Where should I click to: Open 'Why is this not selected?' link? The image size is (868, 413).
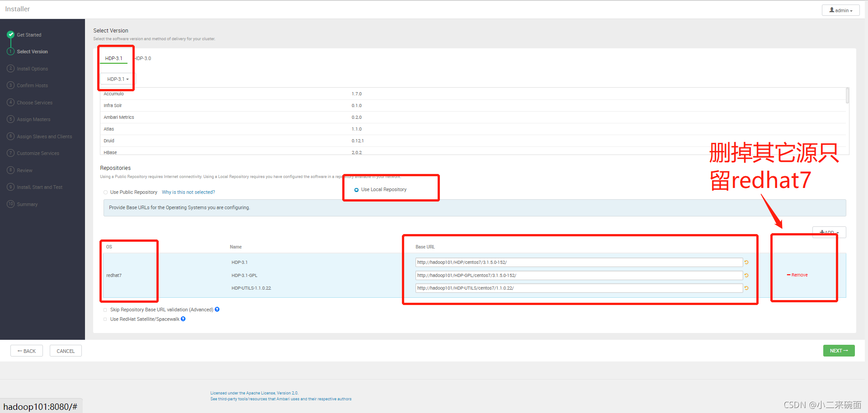[x=189, y=192]
